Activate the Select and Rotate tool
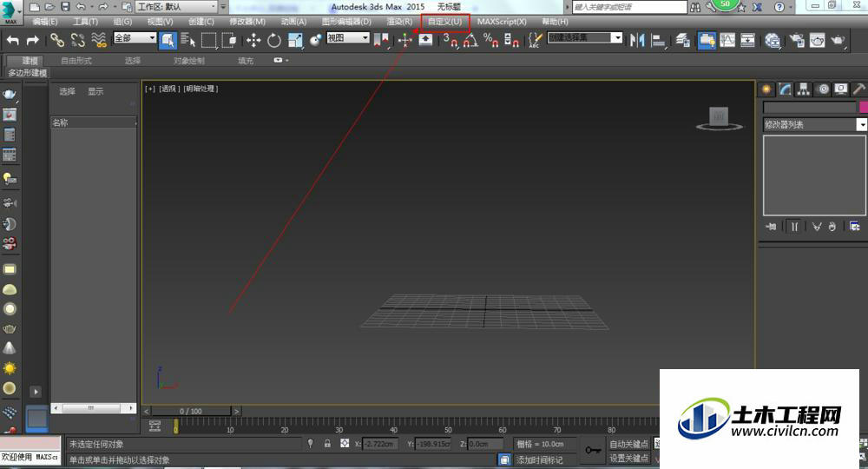The image size is (868, 469). 274,40
